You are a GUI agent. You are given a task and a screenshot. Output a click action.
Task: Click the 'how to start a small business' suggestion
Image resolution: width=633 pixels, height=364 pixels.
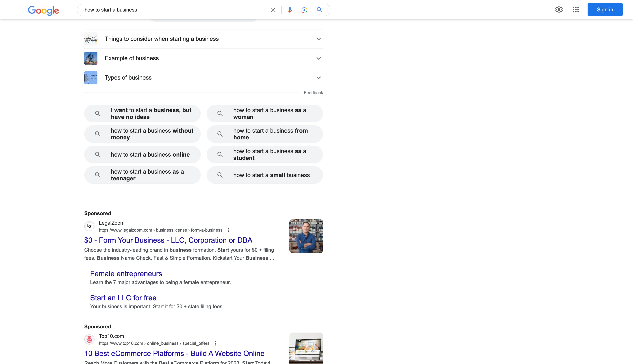265,175
